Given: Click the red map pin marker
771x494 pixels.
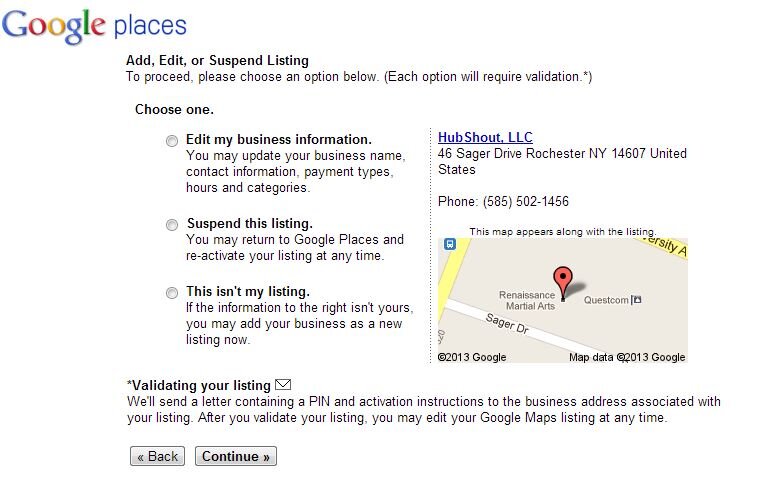Looking at the screenshot, I should pyautogui.click(x=563, y=283).
